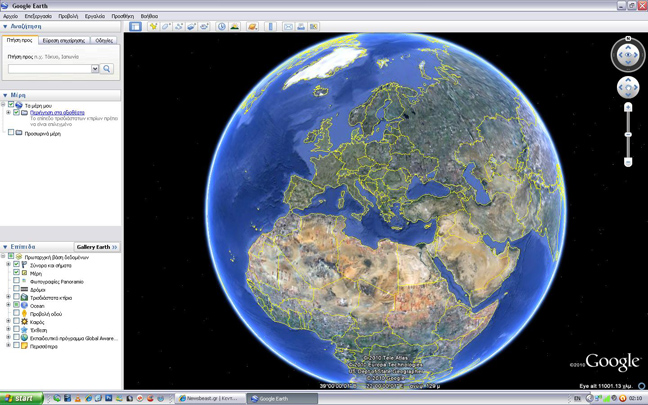
Task: Collapse the Αναζήτηση panel header
Action: [x=5, y=27]
